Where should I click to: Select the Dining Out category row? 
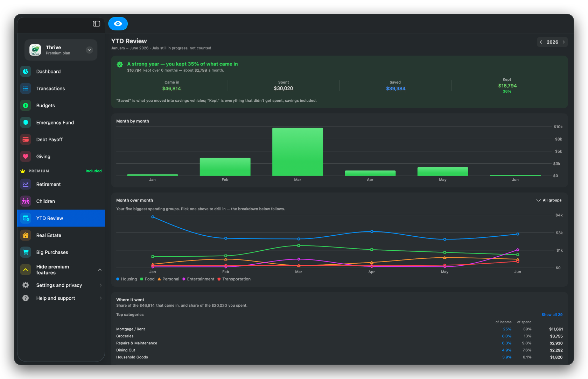(339, 350)
